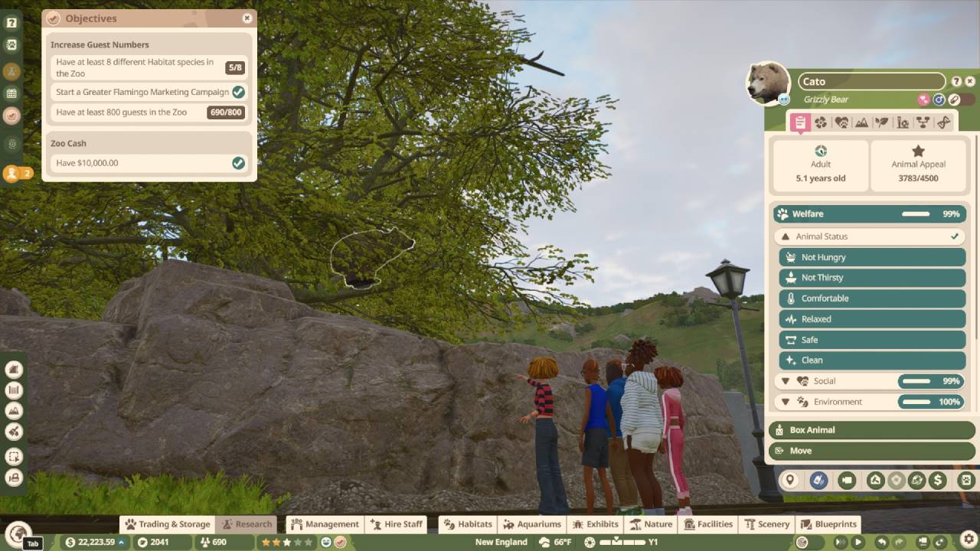Click the blue tranquilizer icon in animal panel
Viewport: 980px width, 551px height.
(818, 481)
